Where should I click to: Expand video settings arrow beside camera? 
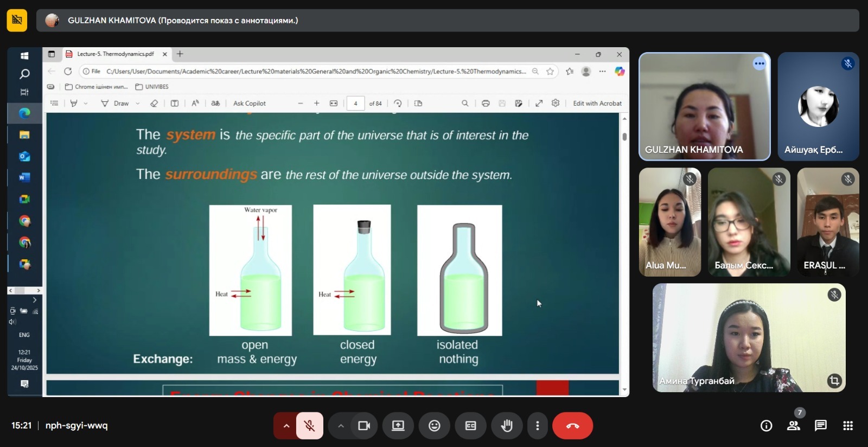341,426
